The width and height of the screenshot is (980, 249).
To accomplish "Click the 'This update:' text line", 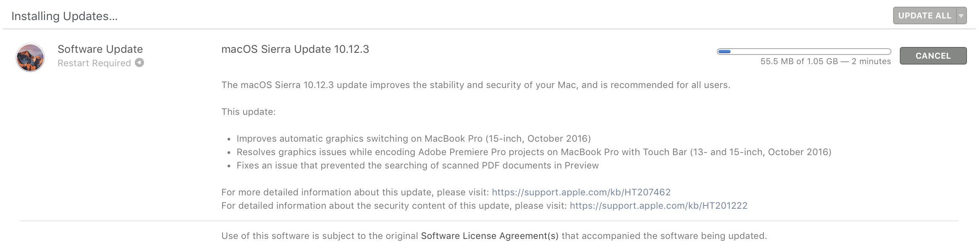I will coord(248,112).
